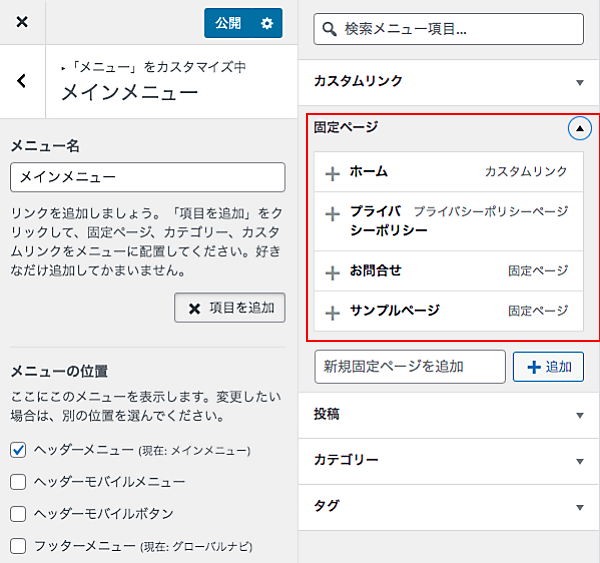
Task: Click the 項目を追加 button
Action: 229,308
